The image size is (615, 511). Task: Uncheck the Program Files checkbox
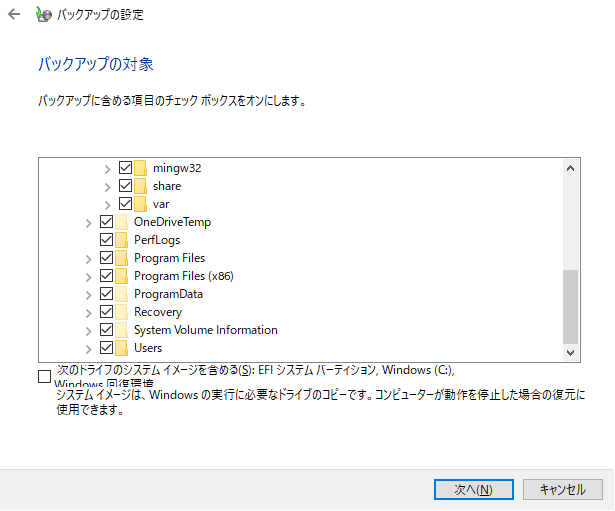107,258
